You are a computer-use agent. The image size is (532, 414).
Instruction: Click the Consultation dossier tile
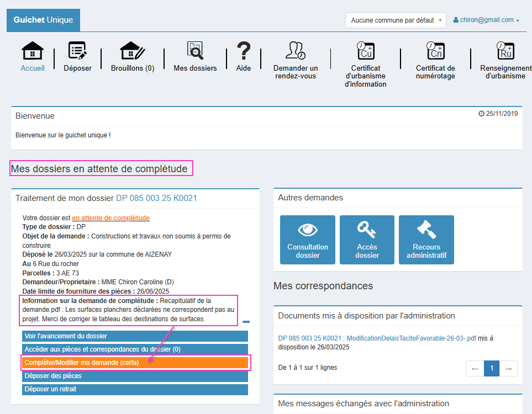point(308,240)
